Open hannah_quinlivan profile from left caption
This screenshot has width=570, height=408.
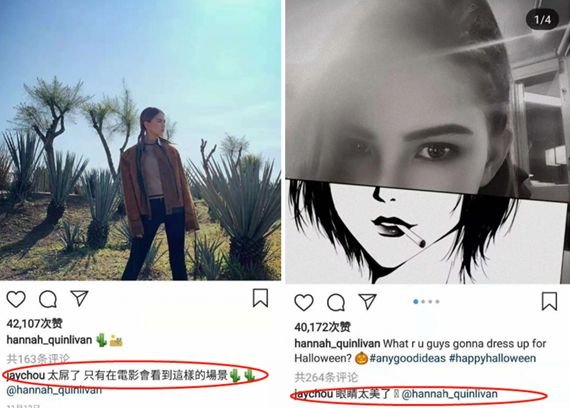pos(49,340)
